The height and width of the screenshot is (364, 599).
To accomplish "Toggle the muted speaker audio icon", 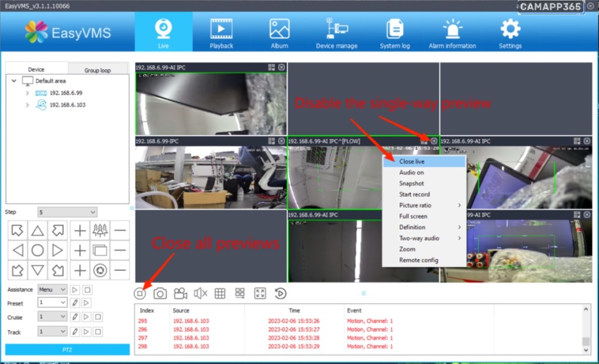I will [x=200, y=294].
